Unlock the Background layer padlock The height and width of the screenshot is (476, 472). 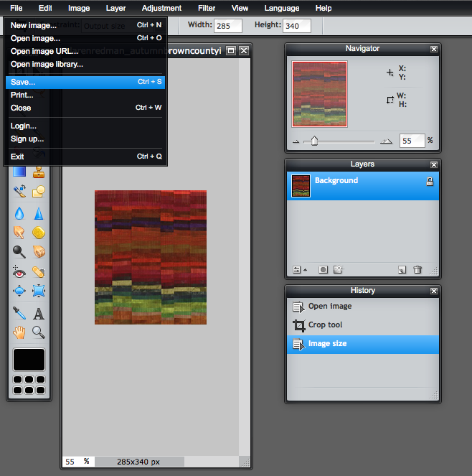point(430,182)
